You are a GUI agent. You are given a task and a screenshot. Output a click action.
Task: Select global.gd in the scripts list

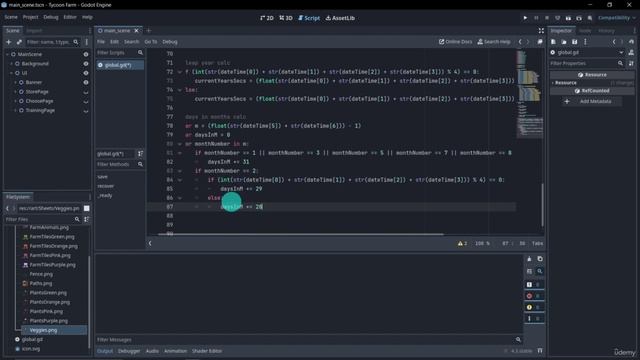coord(120,65)
